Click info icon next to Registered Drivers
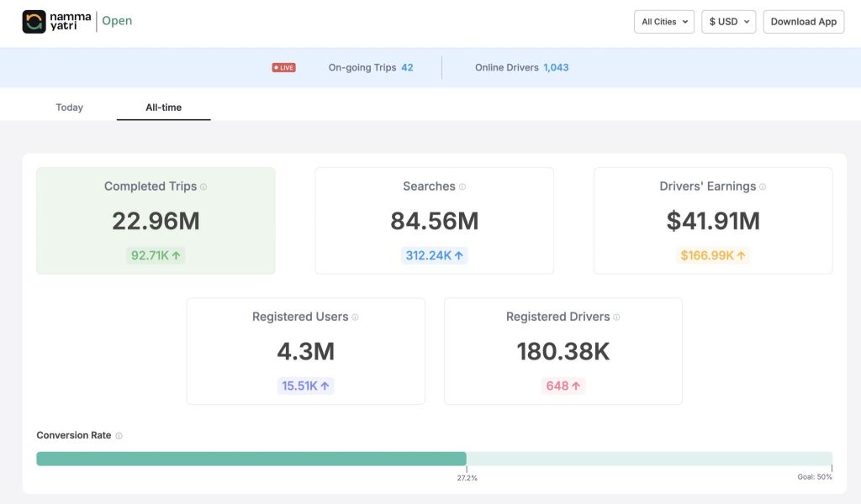This screenshot has height=504, width=861. pyautogui.click(x=616, y=318)
